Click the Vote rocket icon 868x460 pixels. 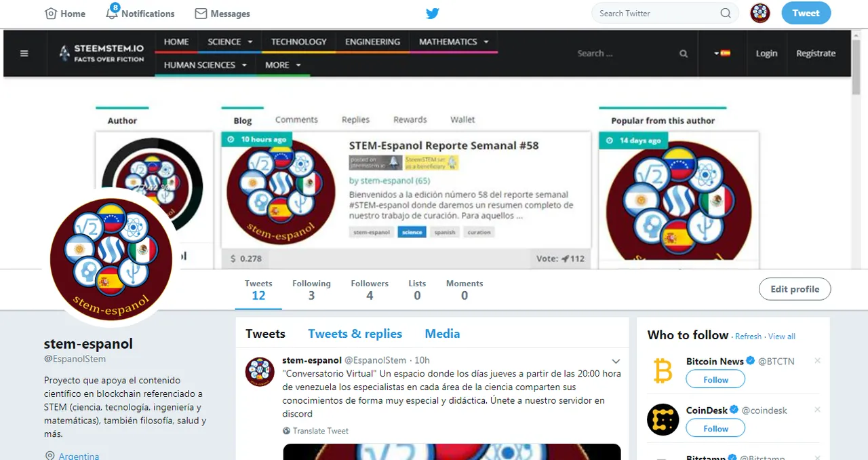tap(565, 258)
